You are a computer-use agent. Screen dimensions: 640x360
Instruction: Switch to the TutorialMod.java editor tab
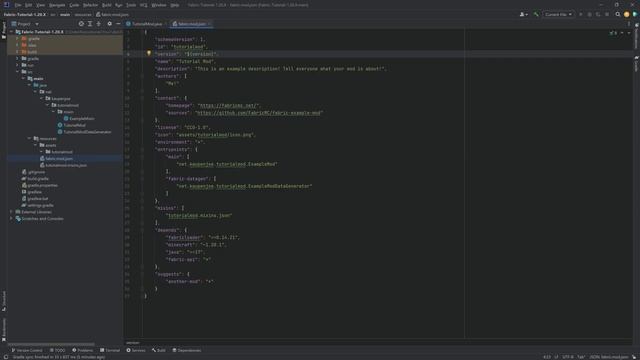[x=144, y=24]
